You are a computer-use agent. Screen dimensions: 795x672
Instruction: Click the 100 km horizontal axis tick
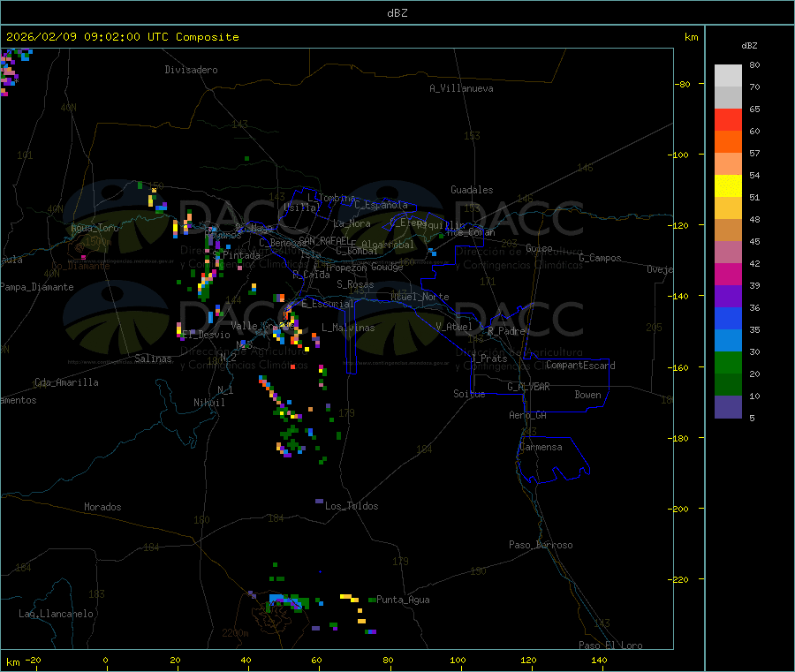pyautogui.click(x=458, y=660)
